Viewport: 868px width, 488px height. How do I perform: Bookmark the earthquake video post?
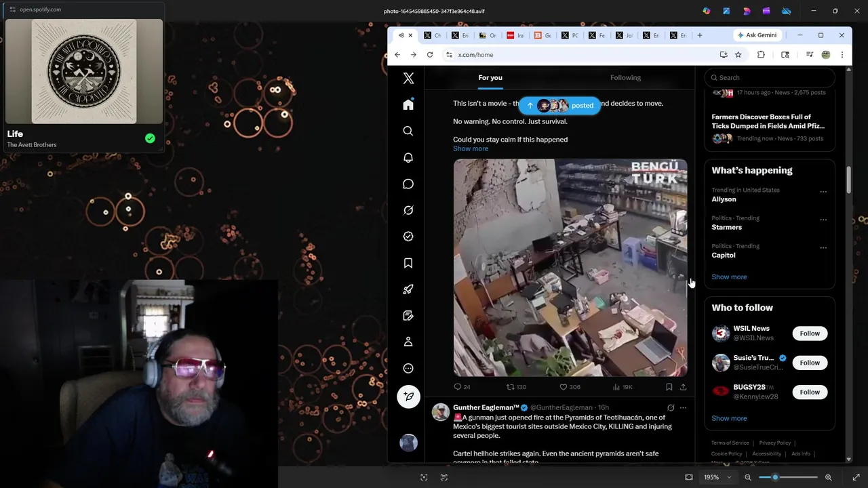click(669, 387)
